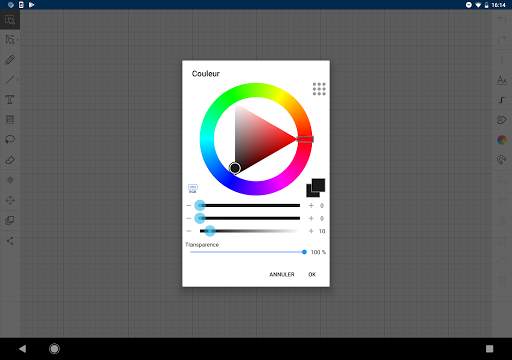Decrease the third slider with minus
The image size is (512, 360).
tap(189, 231)
